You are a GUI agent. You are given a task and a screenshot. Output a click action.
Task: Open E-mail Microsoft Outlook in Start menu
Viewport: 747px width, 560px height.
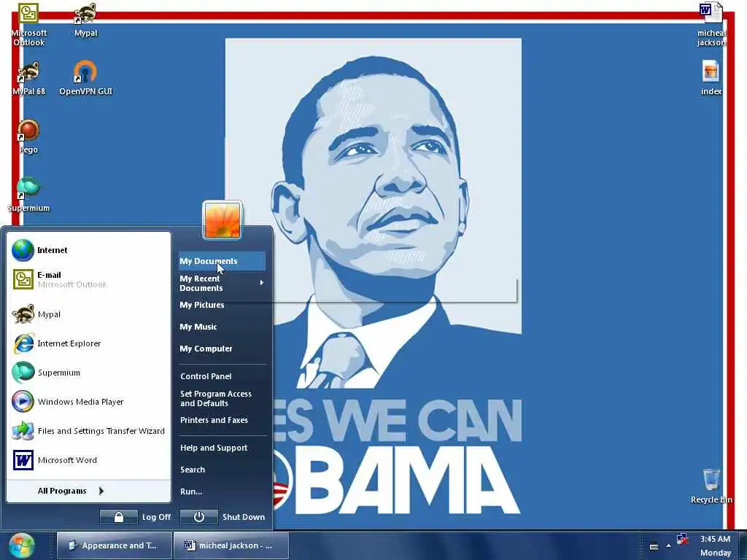88,279
